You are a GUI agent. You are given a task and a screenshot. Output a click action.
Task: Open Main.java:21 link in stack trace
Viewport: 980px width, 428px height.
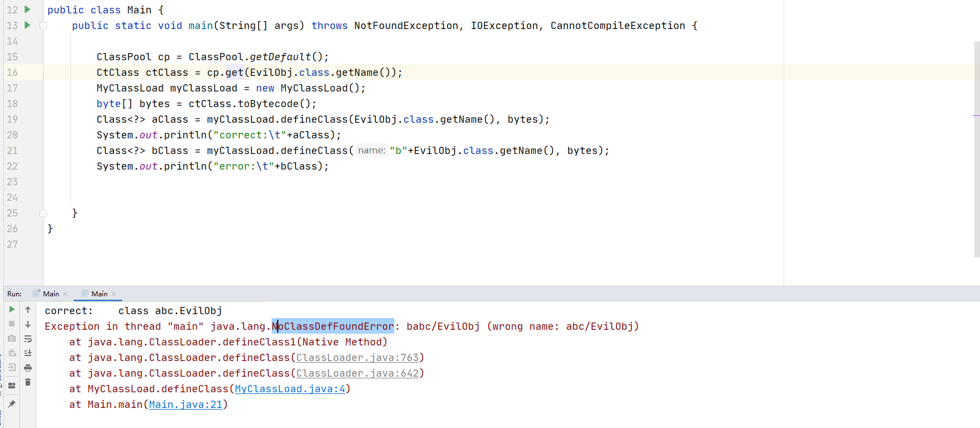[x=185, y=405]
